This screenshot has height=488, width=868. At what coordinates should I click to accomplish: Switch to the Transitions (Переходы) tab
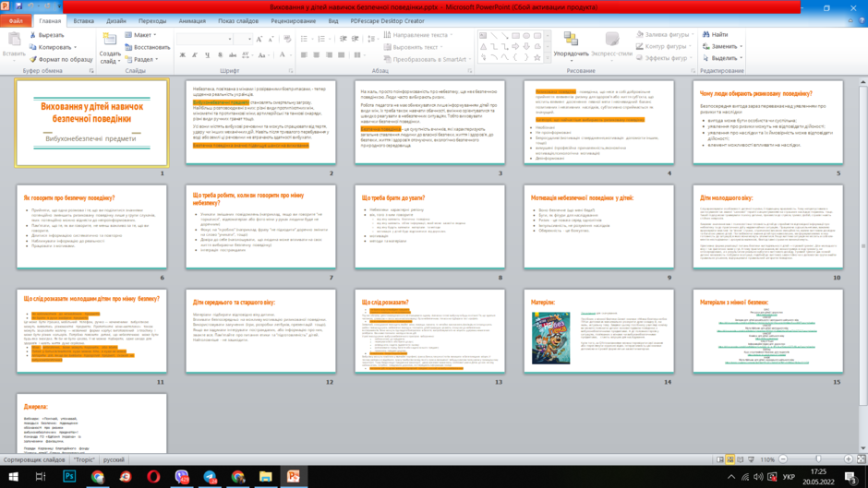(x=152, y=21)
